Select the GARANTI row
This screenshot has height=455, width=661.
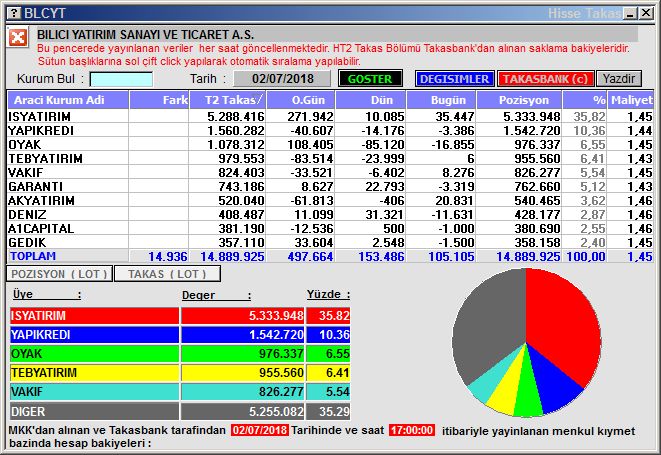[330, 186]
